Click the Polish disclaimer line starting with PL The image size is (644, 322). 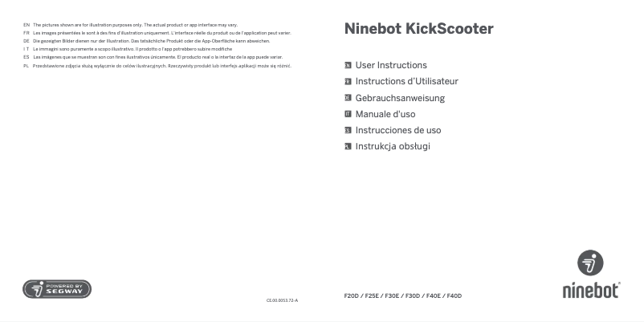click(x=161, y=66)
